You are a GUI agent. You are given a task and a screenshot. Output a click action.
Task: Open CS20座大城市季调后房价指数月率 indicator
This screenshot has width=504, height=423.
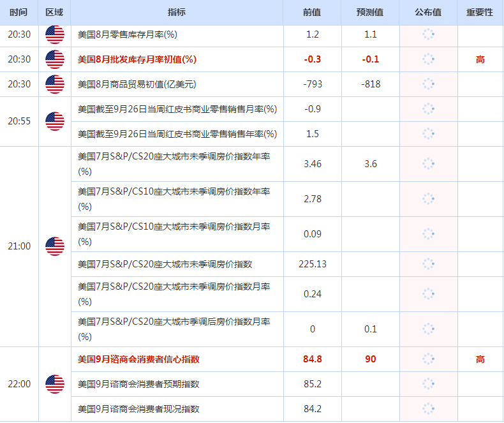(174, 329)
